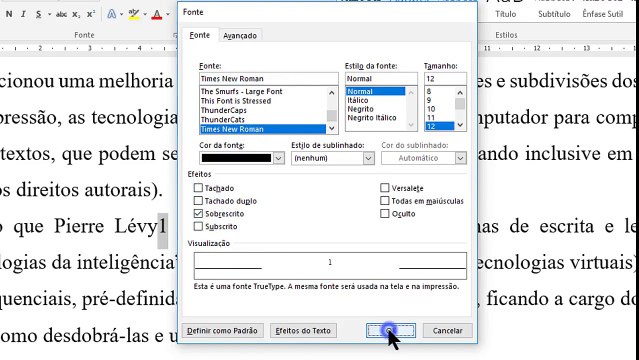Apply text highlight color in ribbon

coord(134,14)
